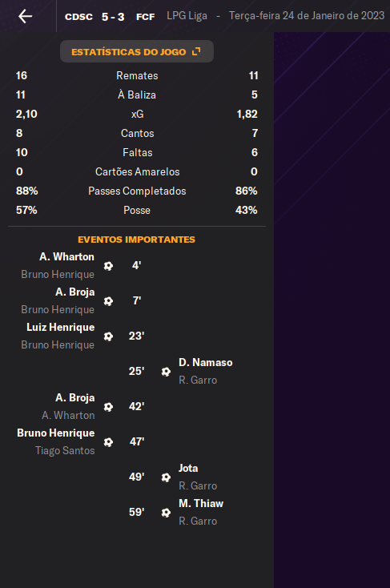This screenshot has height=588, width=390.
Task: Open the CDSC team name
Action: 78,17
